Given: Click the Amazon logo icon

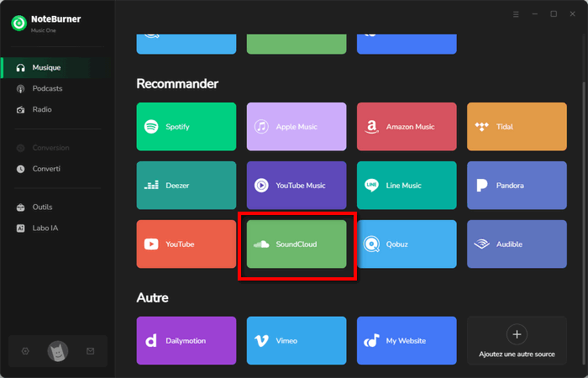Looking at the screenshot, I should click(371, 127).
